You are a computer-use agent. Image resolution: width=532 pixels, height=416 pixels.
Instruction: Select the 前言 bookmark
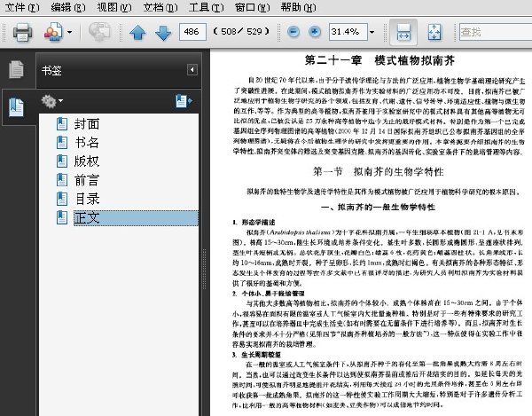(x=87, y=180)
